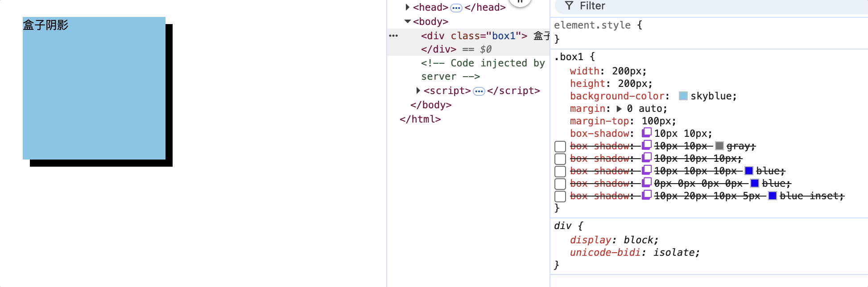Select the div class="box1" element row

(468, 36)
